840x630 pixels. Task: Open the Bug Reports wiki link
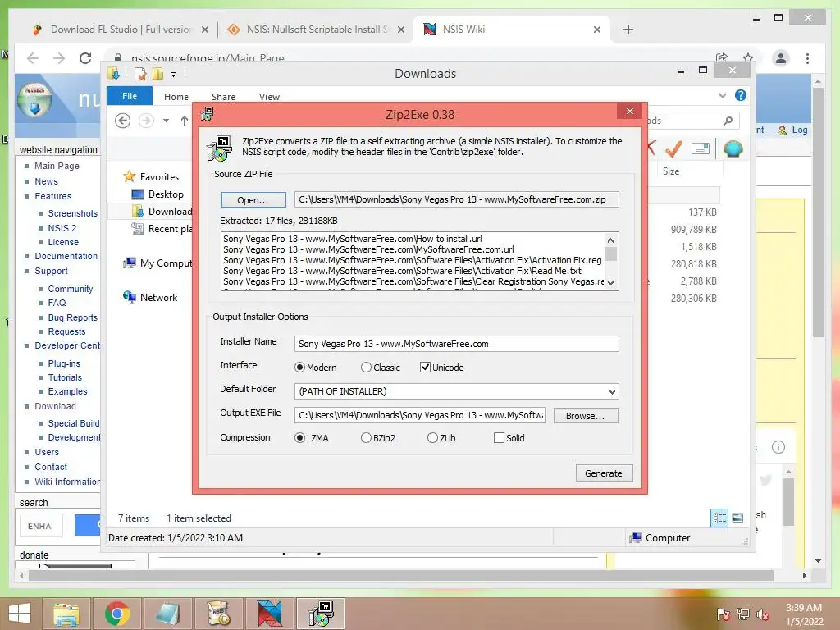click(x=73, y=317)
